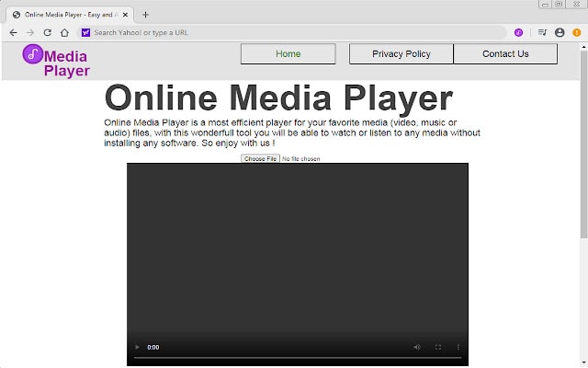Maximize the browser window

point(559,4)
